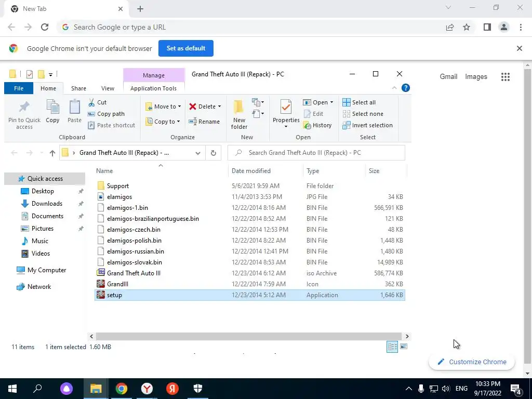Switch to the View ribbon tab

108,88
